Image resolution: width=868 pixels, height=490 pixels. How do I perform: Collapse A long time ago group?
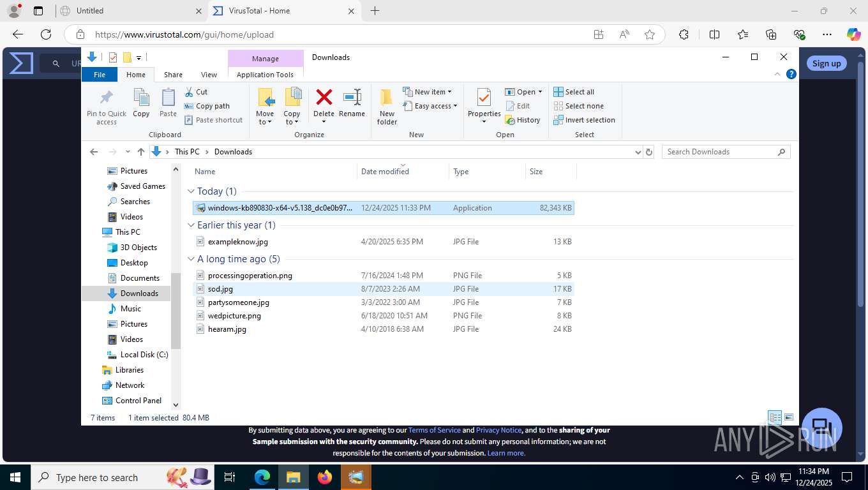click(191, 259)
